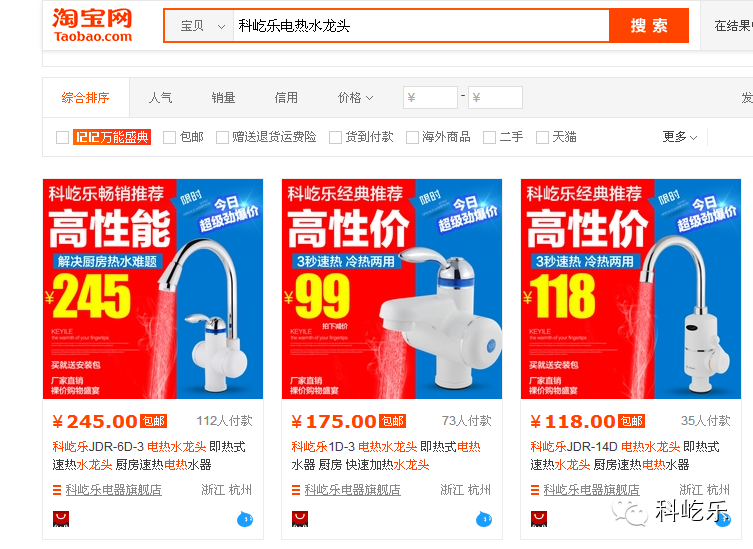Image resolution: width=753 pixels, height=549 pixels.
Task: Click the minimum price input field
Action: pyautogui.click(x=430, y=98)
